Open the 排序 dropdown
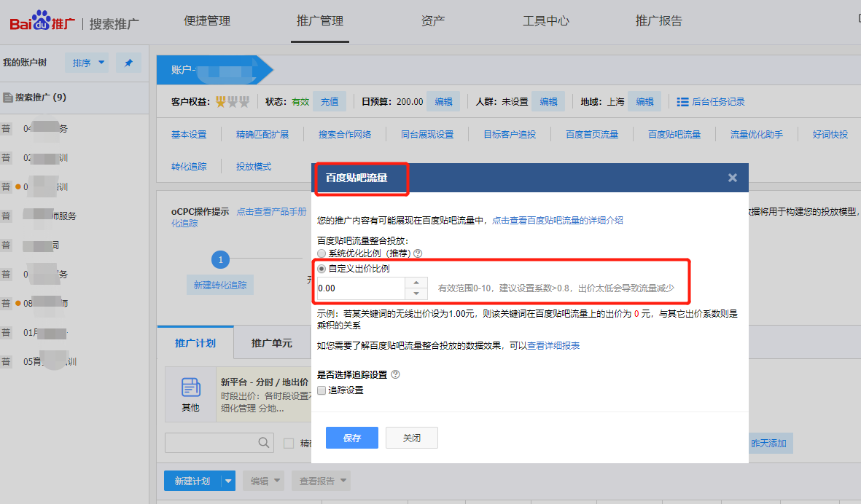Screen dimensions: 861x504 coord(87,63)
